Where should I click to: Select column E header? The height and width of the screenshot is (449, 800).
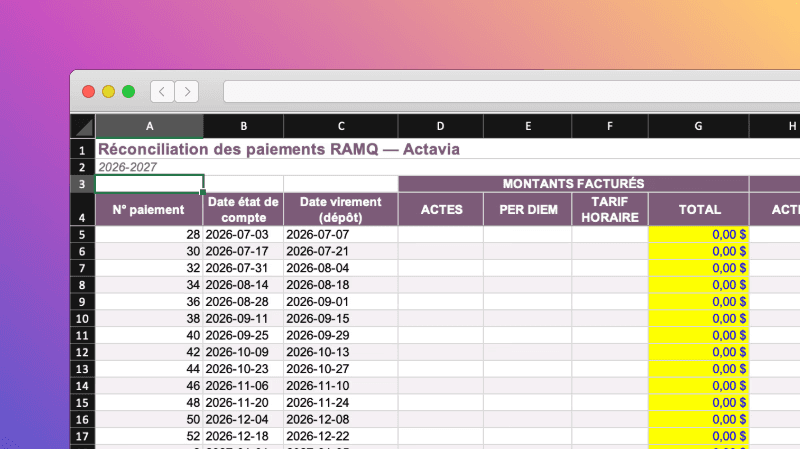(528, 127)
